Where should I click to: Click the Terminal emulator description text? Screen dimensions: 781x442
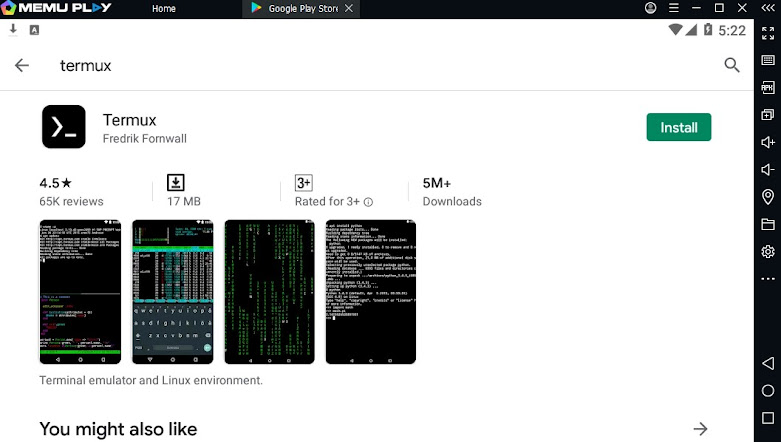(151, 380)
